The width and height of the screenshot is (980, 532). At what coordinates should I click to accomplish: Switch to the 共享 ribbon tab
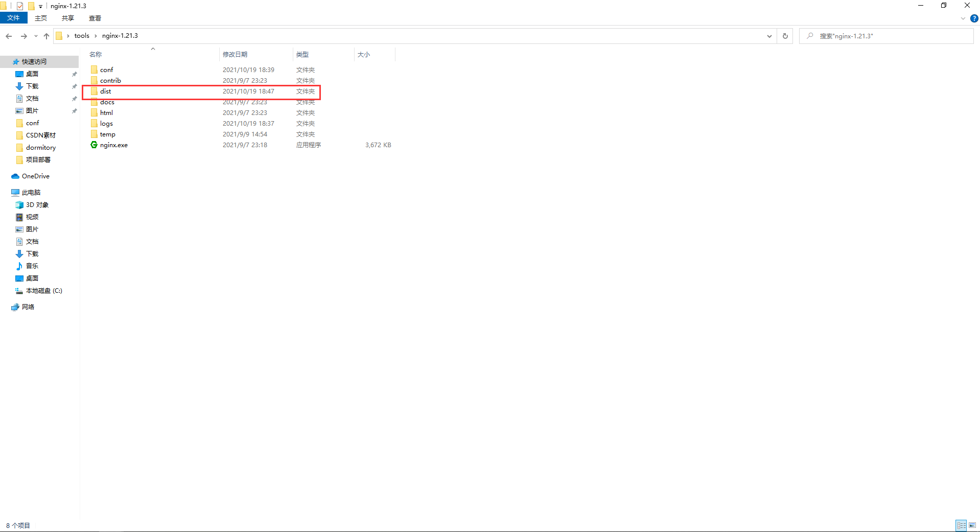coord(68,18)
